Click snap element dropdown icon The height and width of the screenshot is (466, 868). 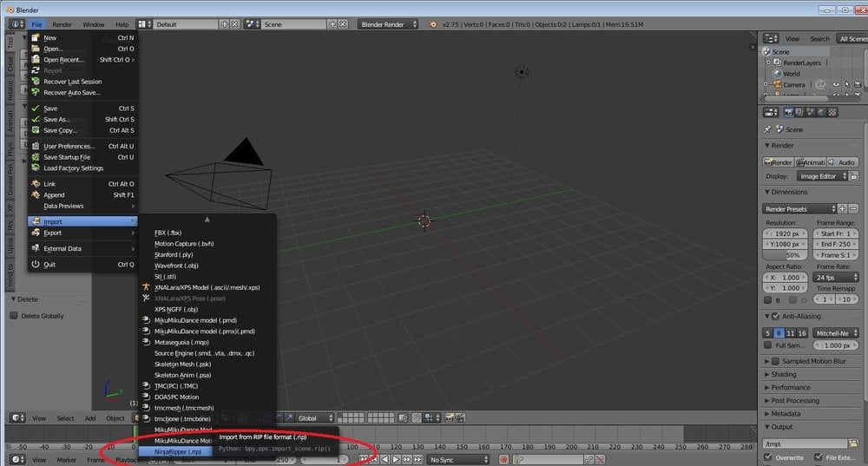point(431,418)
